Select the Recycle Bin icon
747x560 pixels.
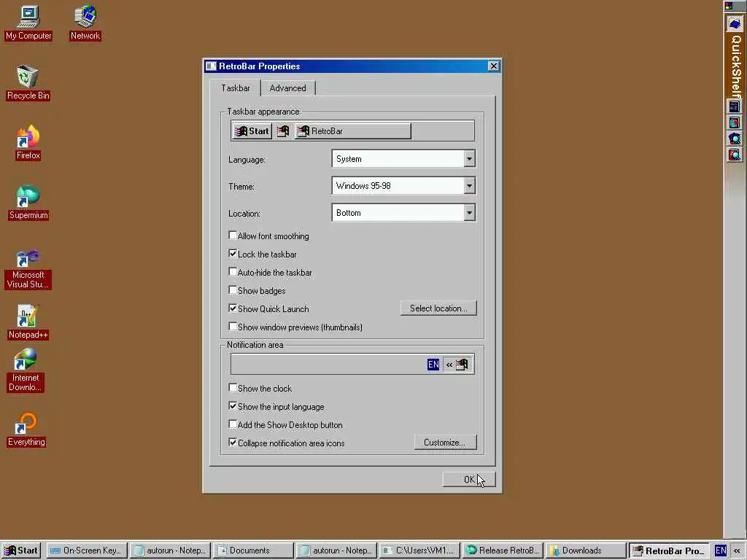pyautogui.click(x=28, y=83)
